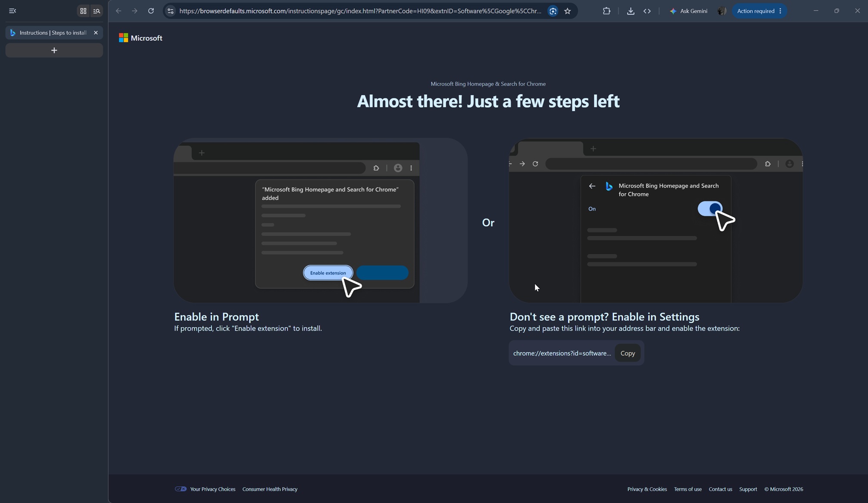Image resolution: width=868 pixels, height=503 pixels.
Task: Reload the current page
Action: pyautogui.click(x=151, y=11)
